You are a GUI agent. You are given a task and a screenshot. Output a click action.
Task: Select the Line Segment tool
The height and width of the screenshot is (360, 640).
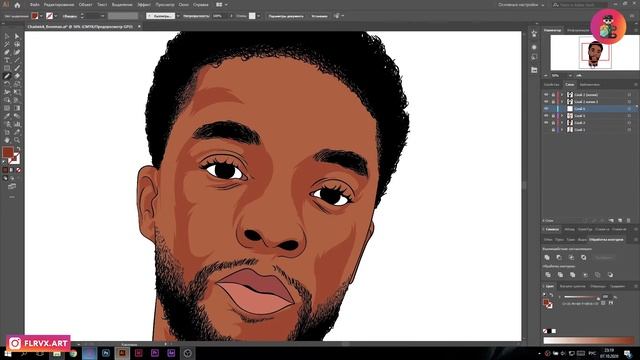17,60
